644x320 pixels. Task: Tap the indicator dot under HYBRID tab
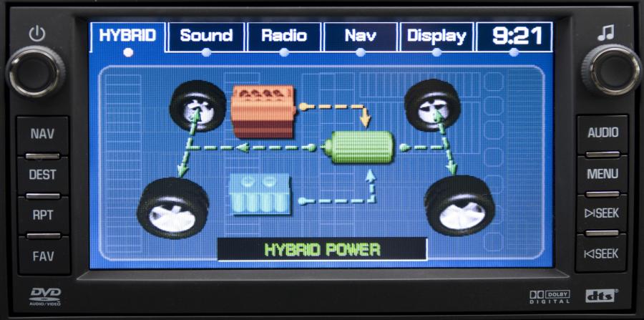[128, 52]
